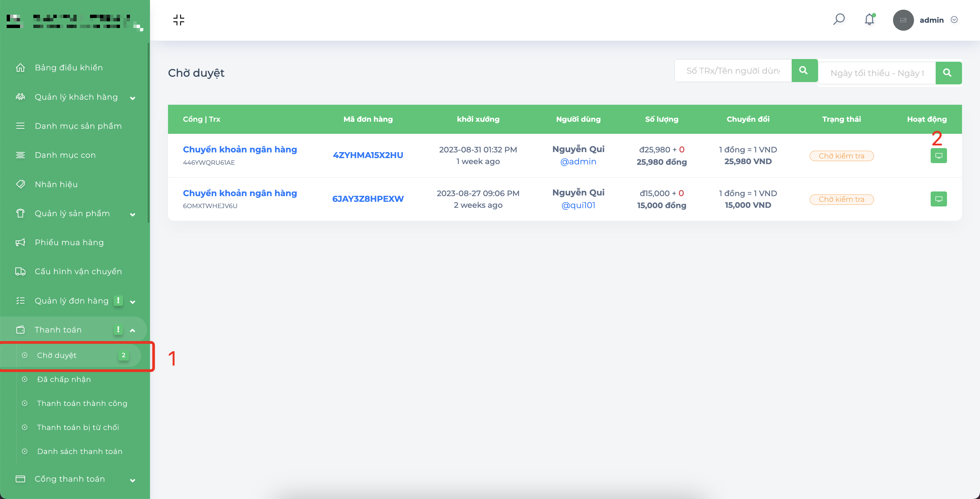Open the admin account dropdown arrow
980x499 pixels.
tap(954, 20)
